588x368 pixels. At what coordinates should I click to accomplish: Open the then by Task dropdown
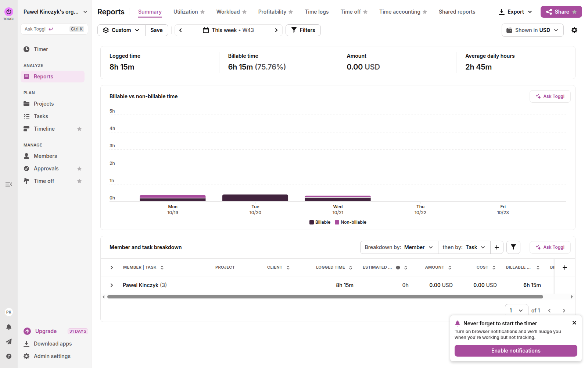coord(464,247)
